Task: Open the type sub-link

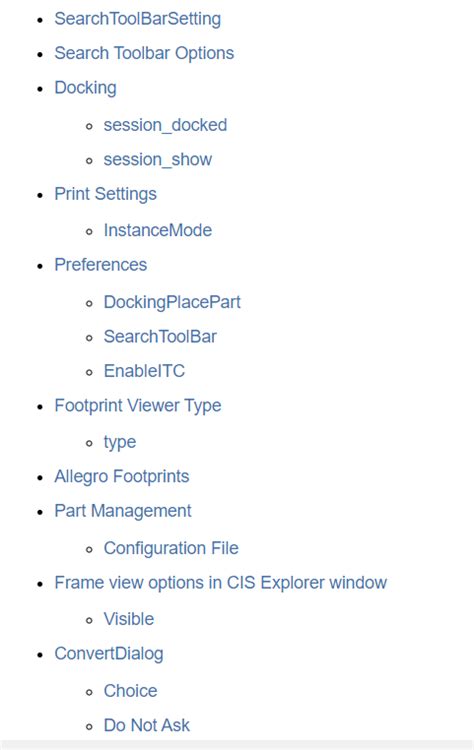Action: point(120,442)
